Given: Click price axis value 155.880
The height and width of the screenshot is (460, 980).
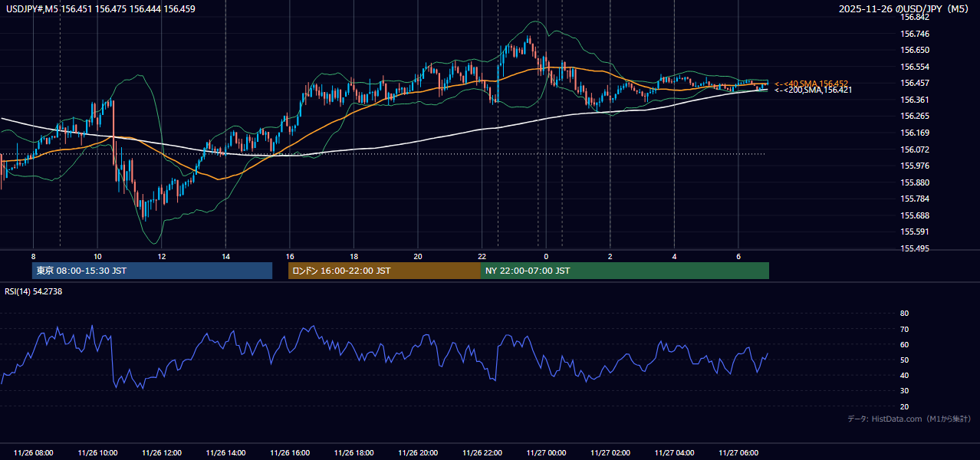Looking at the screenshot, I should pos(915,182).
